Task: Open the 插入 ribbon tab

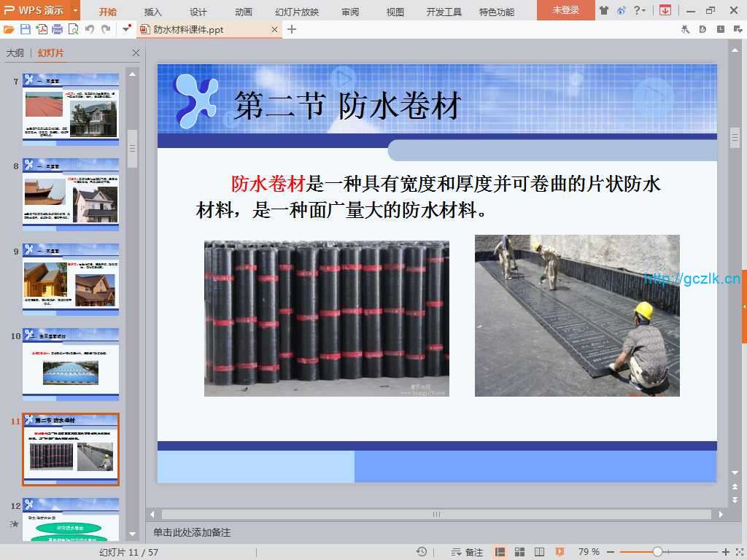Action: [153, 12]
